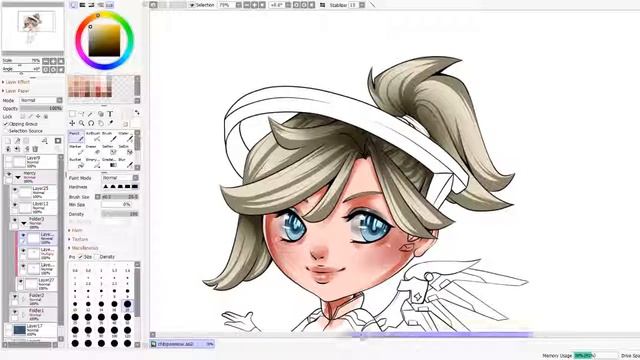This screenshot has width=640, height=360.
Task: Hide the Layer25 layer
Action: click(15, 190)
